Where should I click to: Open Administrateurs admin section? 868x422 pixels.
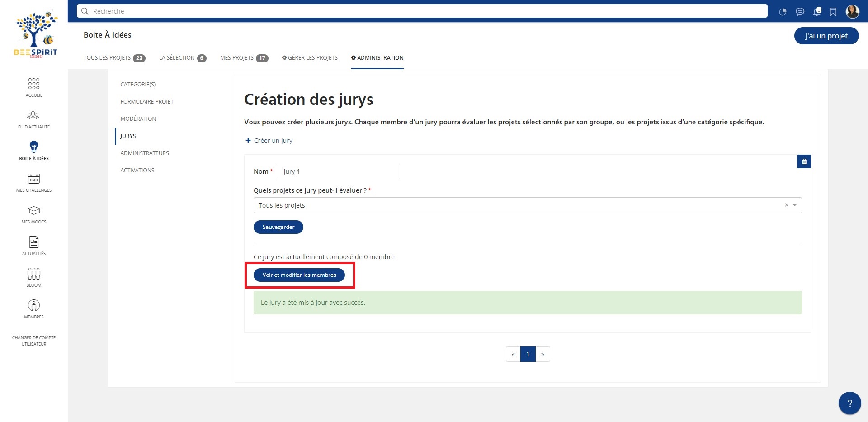[x=144, y=153]
